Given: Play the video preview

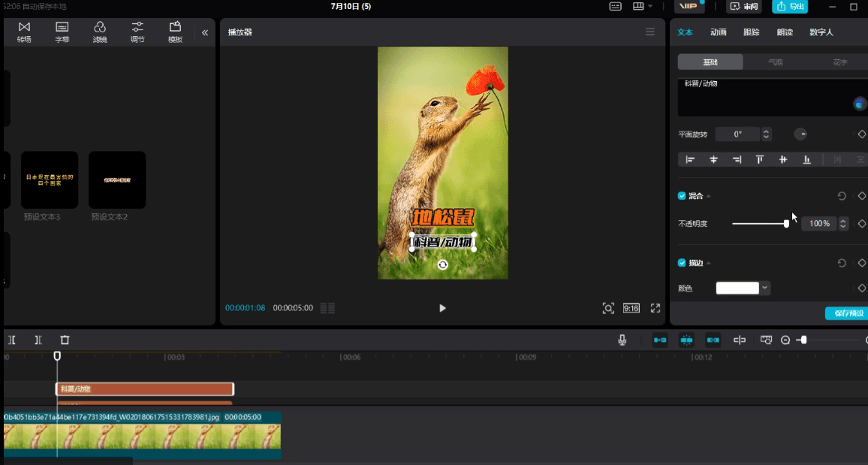Looking at the screenshot, I should [442, 308].
